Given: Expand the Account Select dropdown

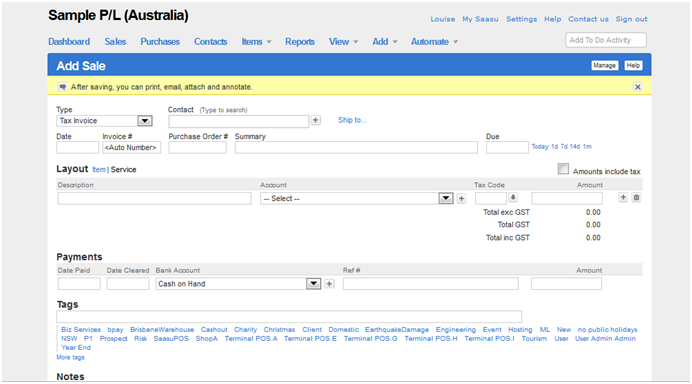Looking at the screenshot, I should (x=357, y=199).
